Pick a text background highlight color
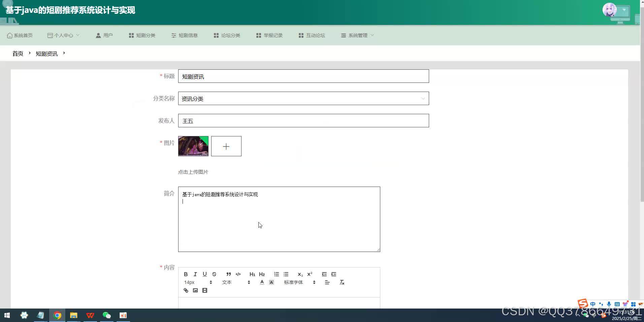 point(271,282)
